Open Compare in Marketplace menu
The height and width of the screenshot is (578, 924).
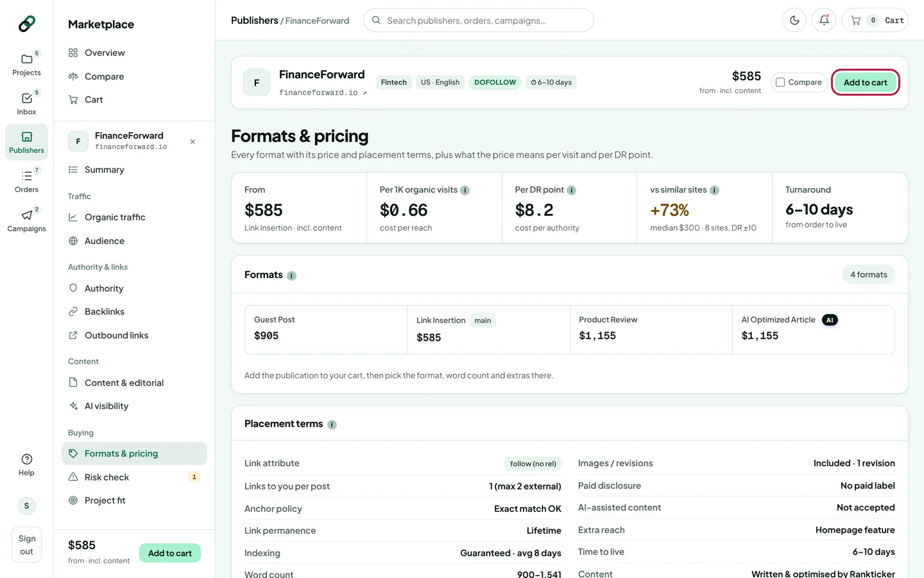134,76
